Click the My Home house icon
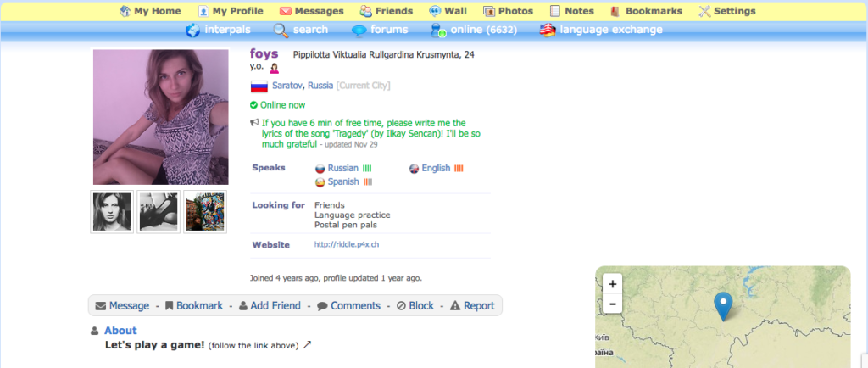 click(125, 11)
